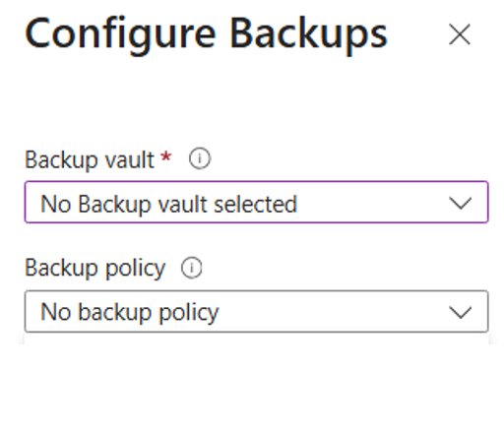The height and width of the screenshot is (433, 504).
Task: Click the Configure Backups heading
Action: click(x=207, y=34)
